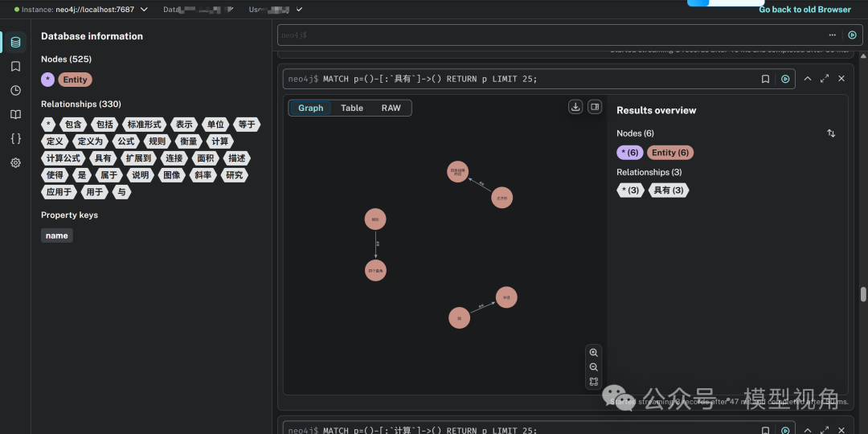Click the 研究 relationship chip
The width and height of the screenshot is (868, 434).
point(235,175)
